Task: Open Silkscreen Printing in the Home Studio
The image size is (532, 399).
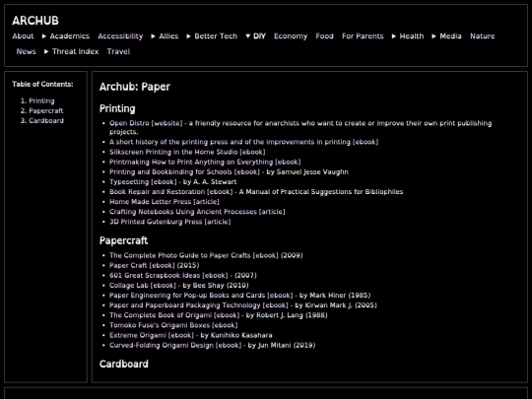Action: point(187,152)
